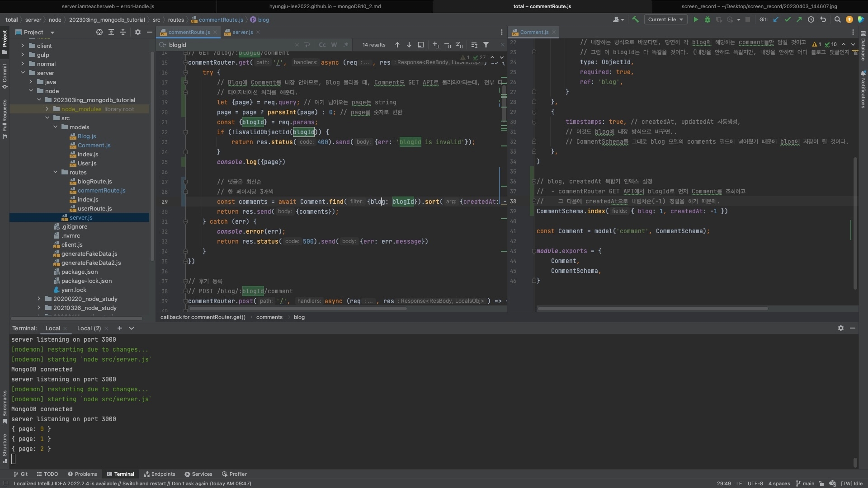This screenshot has width=868, height=488.
Task: Toggle Match Case (Cc) in find bar
Action: coord(322,45)
